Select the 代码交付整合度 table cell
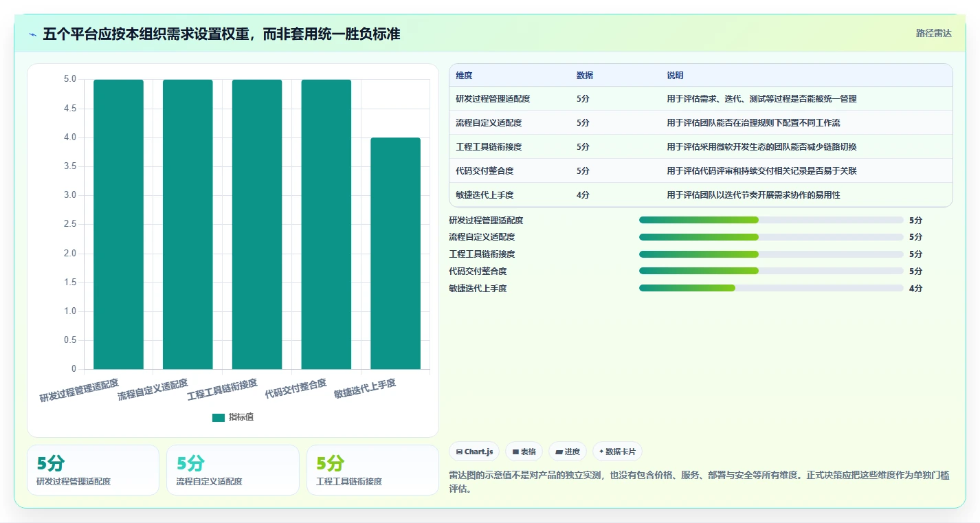This screenshot has width=980, height=523. tap(485, 171)
